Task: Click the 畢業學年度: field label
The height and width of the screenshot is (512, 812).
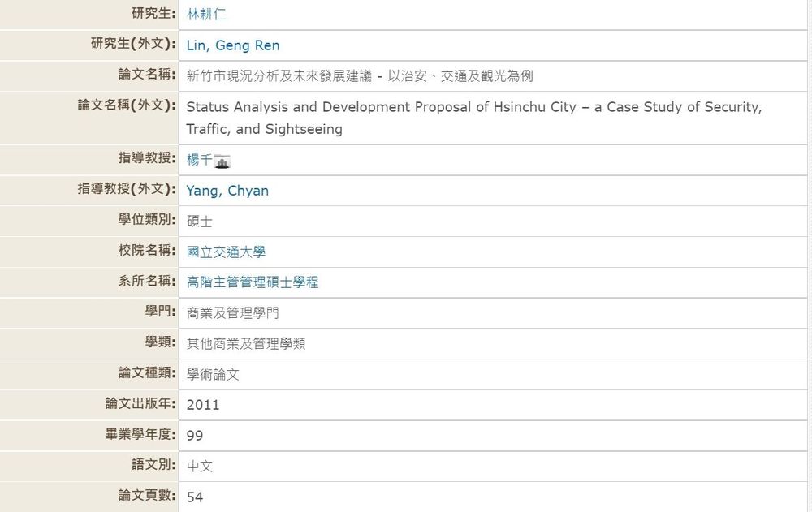Action: pyautogui.click(x=140, y=434)
